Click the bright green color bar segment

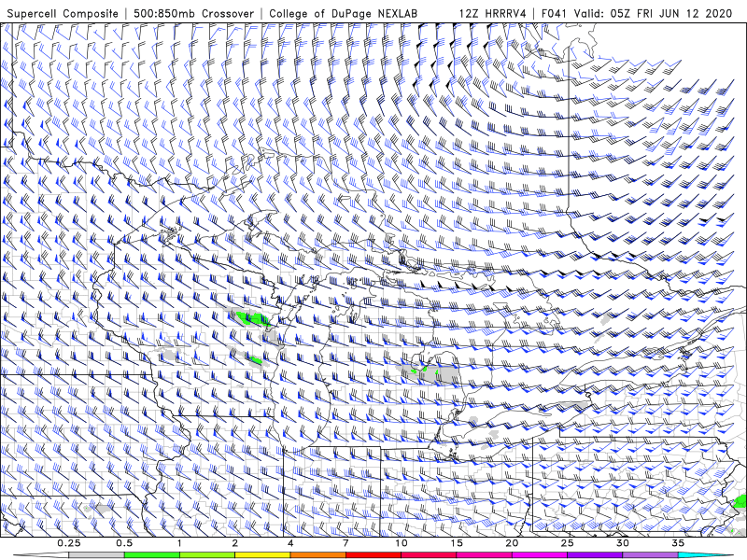(152, 555)
